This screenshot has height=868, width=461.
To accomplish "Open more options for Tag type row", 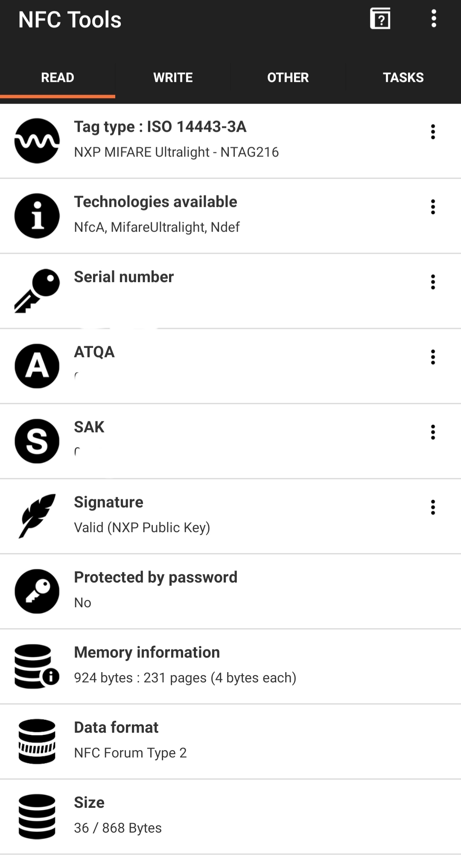I will [433, 132].
